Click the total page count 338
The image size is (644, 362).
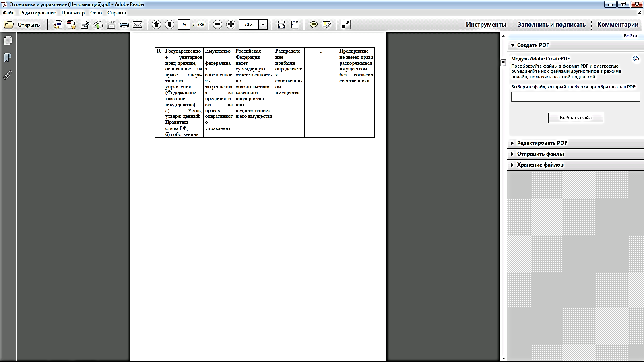pyautogui.click(x=200, y=25)
